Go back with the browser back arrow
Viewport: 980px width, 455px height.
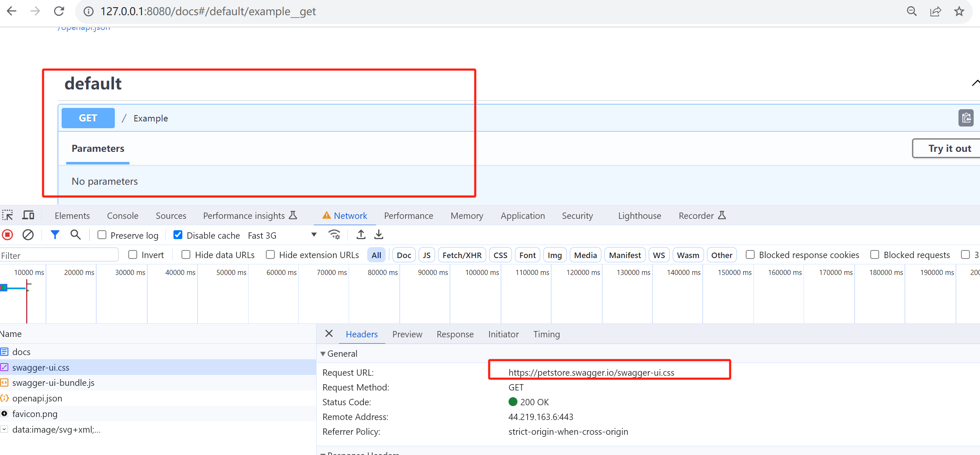12,11
